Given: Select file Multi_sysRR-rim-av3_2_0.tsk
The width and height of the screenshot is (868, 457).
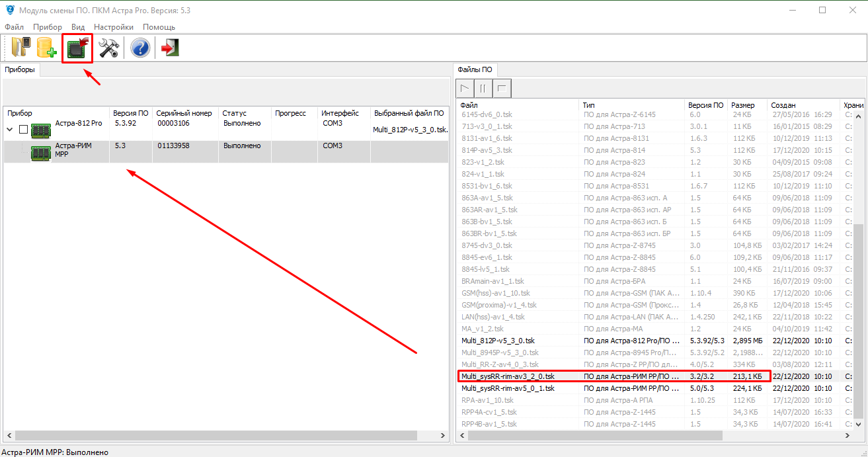Looking at the screenshot, I should click(508, 376).
